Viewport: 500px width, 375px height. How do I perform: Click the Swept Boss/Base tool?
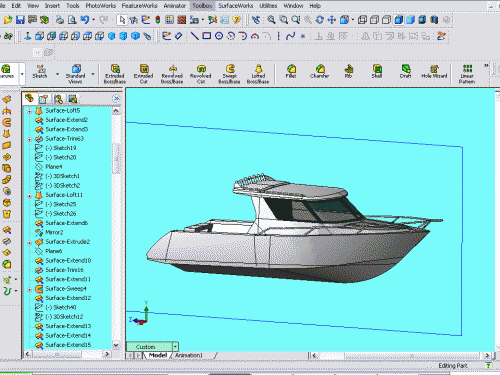tap(229, 74)
